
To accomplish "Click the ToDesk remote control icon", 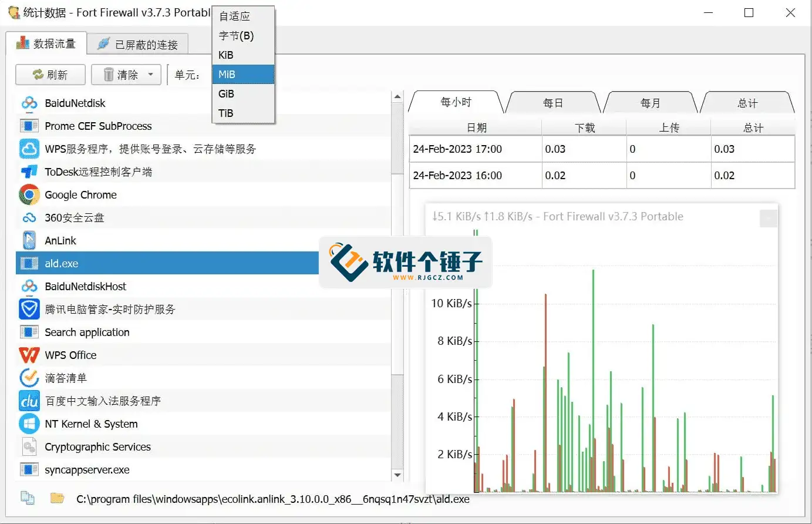I will (29, 172).
